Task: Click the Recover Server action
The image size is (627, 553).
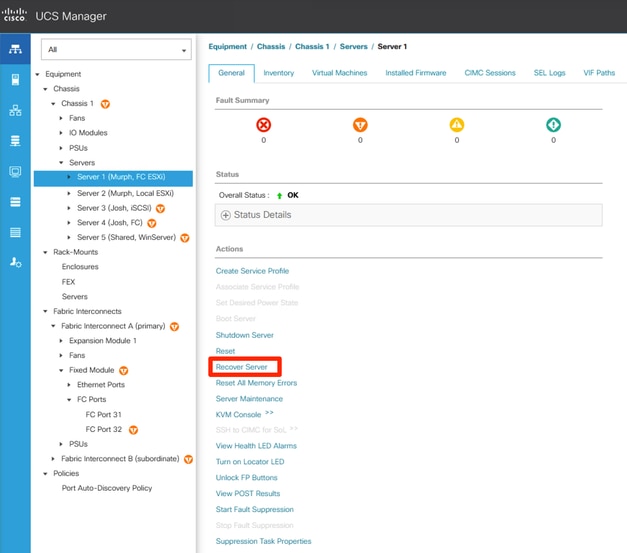Action: point(242,367)
